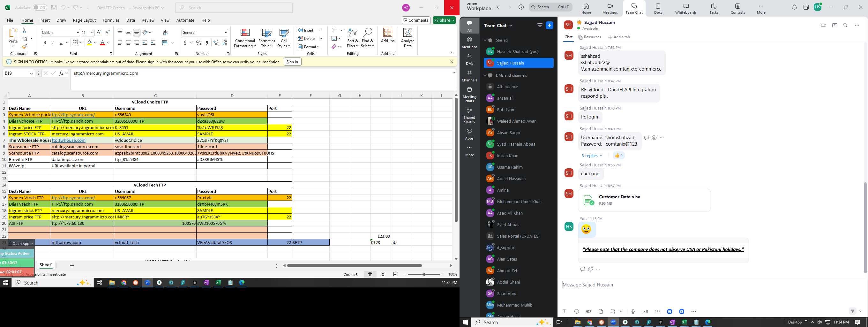Toggle star next to Sajjad Hussain name
Image resolution: width=868 pixels, height=327 pixels.
(579, 22)
